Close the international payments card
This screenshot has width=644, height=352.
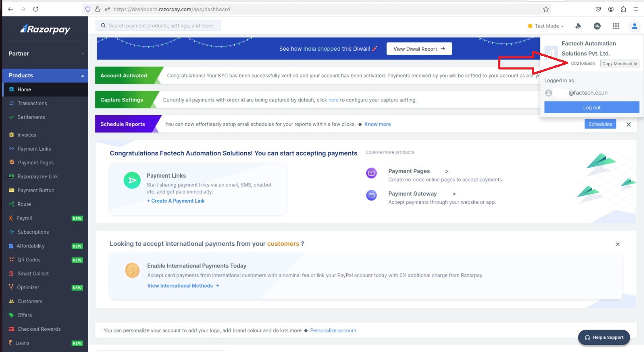[x=617, y=244]
